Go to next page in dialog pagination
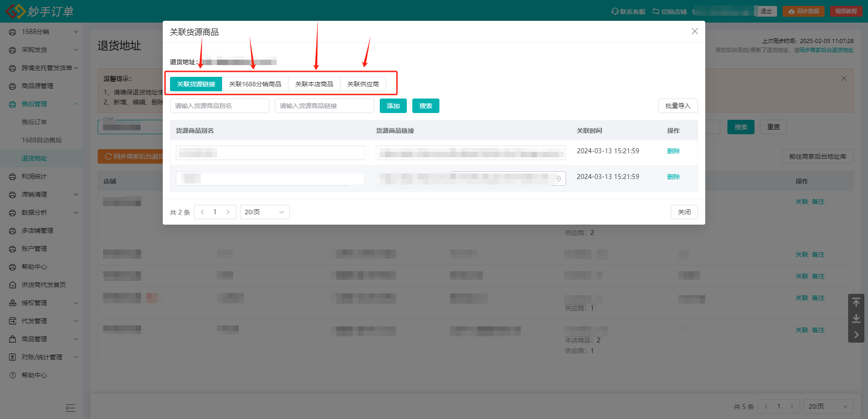 click(x=228, y=212)
